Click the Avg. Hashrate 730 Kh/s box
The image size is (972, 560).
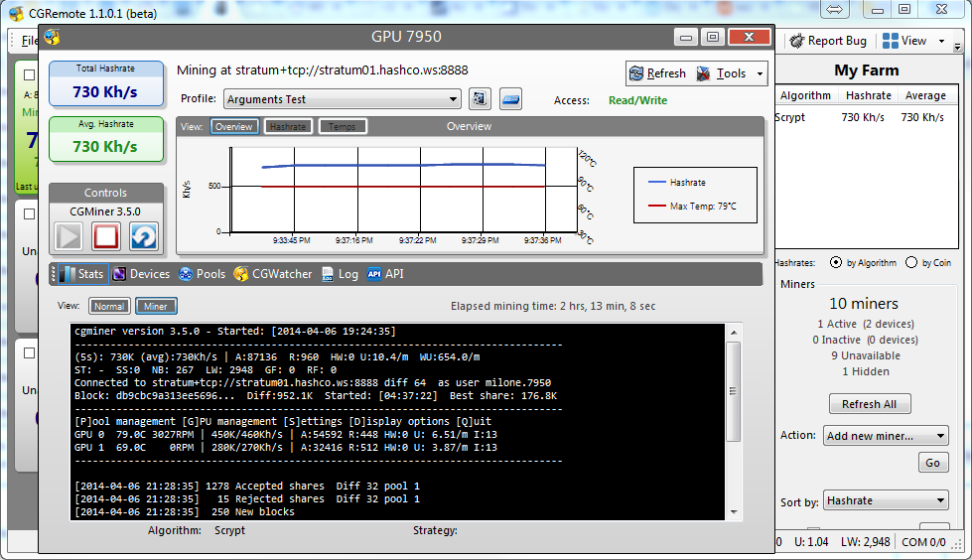click(x=106, y=139)
